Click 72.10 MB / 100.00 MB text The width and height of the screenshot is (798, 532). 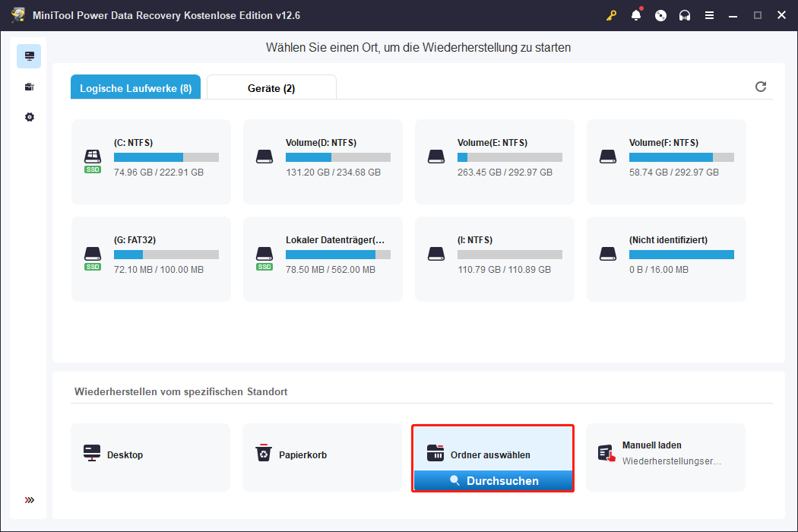click(159, 269)
